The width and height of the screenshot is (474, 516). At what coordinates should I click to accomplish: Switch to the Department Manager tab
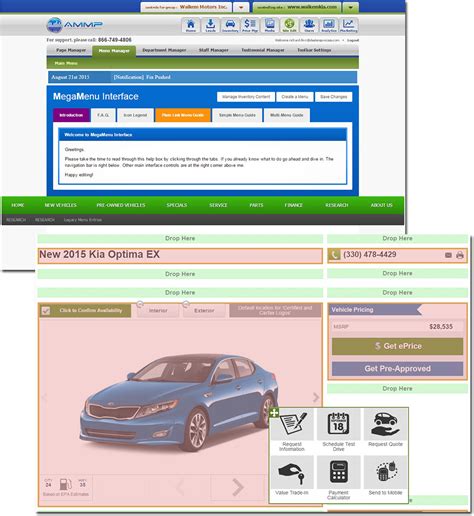164,50
